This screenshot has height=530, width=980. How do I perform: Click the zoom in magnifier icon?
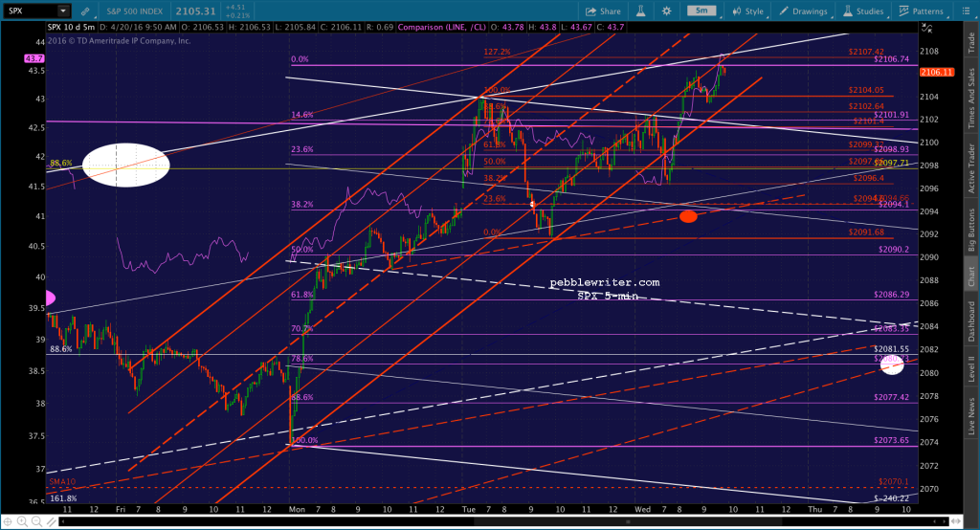click(x=22, y=521)
